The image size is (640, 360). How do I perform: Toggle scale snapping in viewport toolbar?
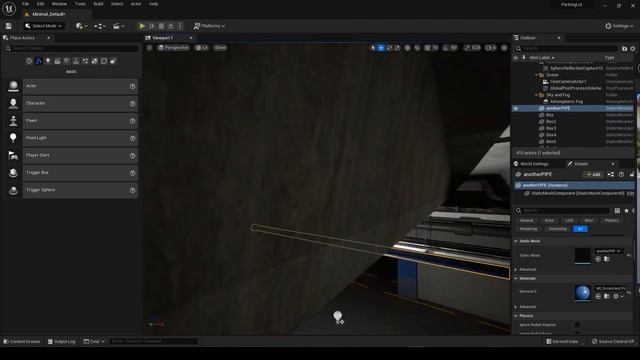click(467, 48)
